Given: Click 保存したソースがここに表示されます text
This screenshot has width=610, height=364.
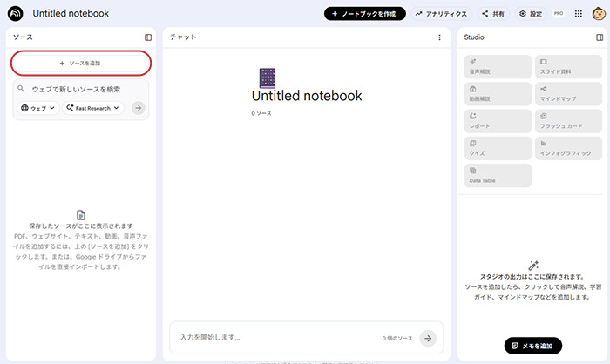Looking at the screenshot, I should pyautogui.click(x=81, y=226).
